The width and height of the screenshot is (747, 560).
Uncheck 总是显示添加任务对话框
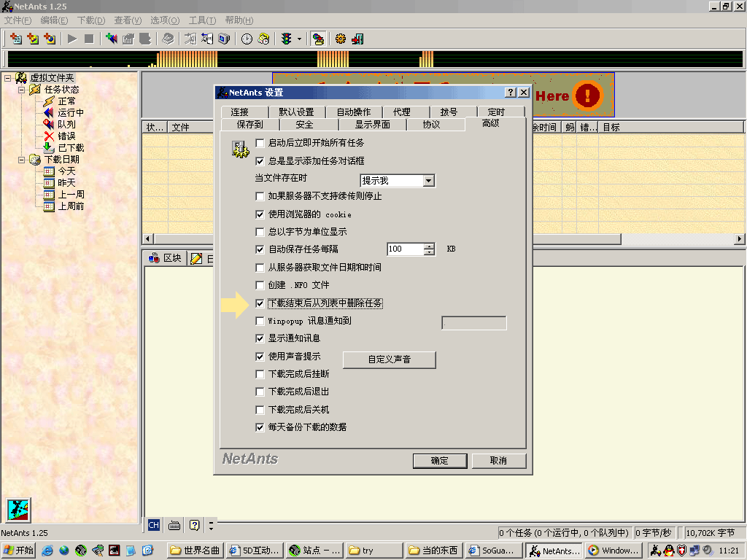[260, 161]
